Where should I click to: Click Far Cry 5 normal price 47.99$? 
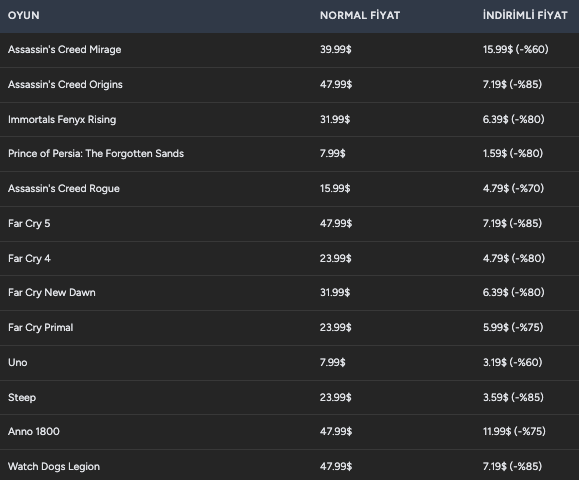tap(336, 224)
